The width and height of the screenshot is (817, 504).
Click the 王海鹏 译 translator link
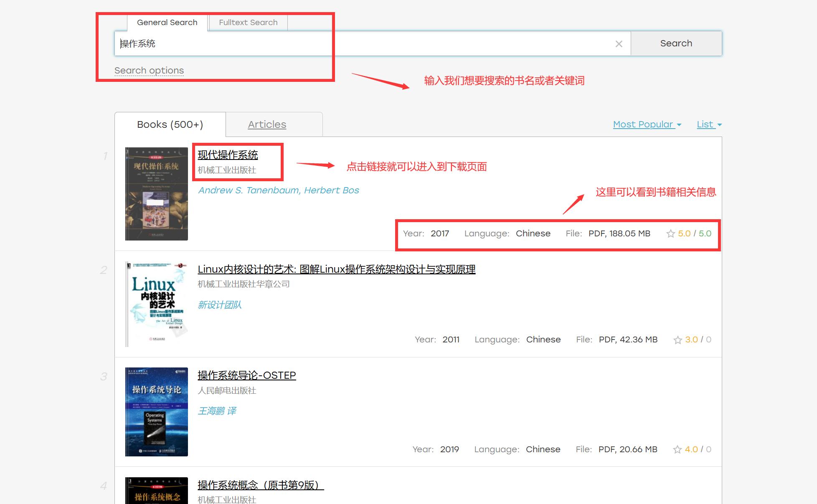[217, 410]
